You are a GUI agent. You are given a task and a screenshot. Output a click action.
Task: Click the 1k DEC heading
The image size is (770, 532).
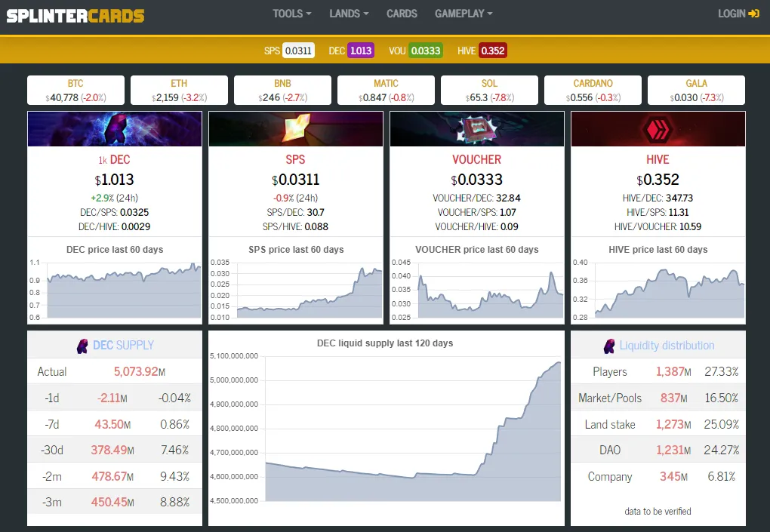point(114,159)
